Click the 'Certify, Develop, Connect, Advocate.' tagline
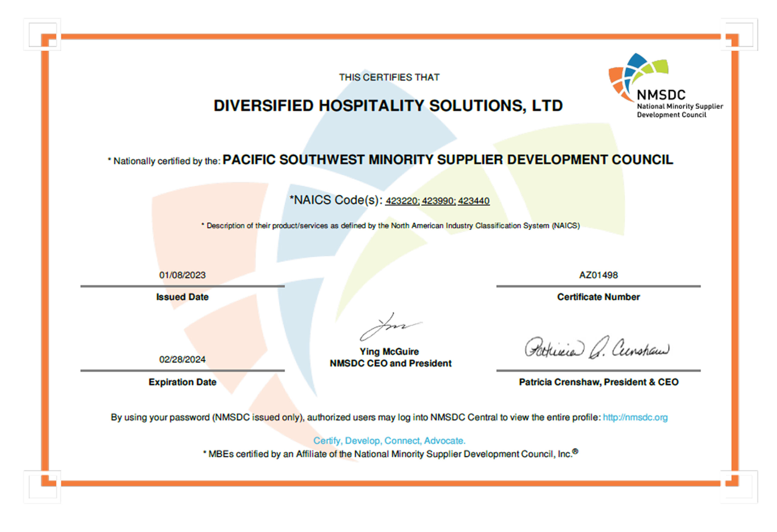Viewport: 777px width, 532px height. click(389, 441)
